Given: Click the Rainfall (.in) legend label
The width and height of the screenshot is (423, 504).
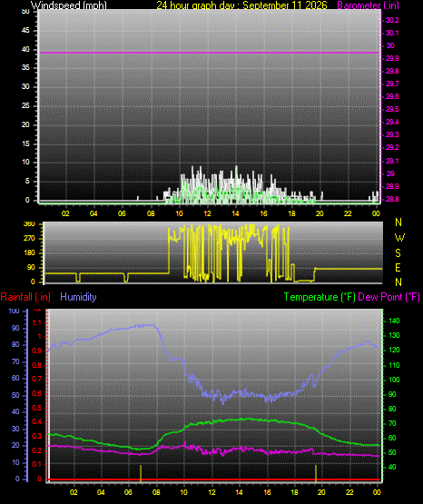Looking at the screenshot, I should (x=25, y=297).
